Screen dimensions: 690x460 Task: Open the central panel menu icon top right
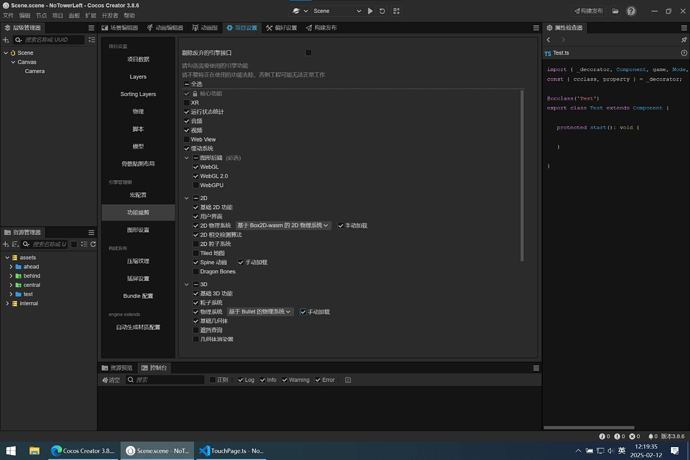536,28
